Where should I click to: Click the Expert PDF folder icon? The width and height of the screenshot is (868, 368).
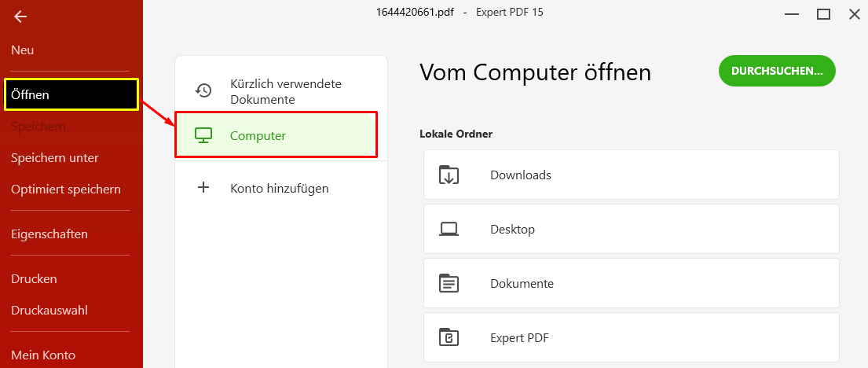[x=449, y=337]
